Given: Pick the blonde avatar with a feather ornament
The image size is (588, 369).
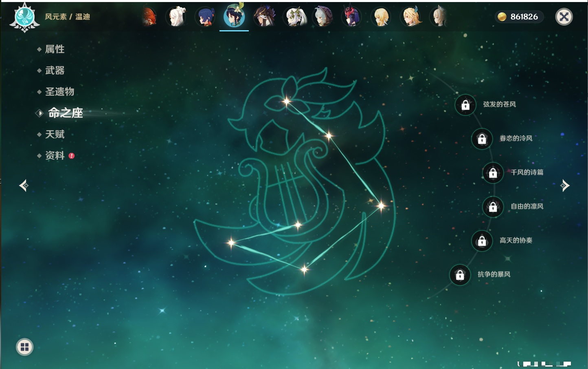Looking at the screenshot, I should pos(411,17).
